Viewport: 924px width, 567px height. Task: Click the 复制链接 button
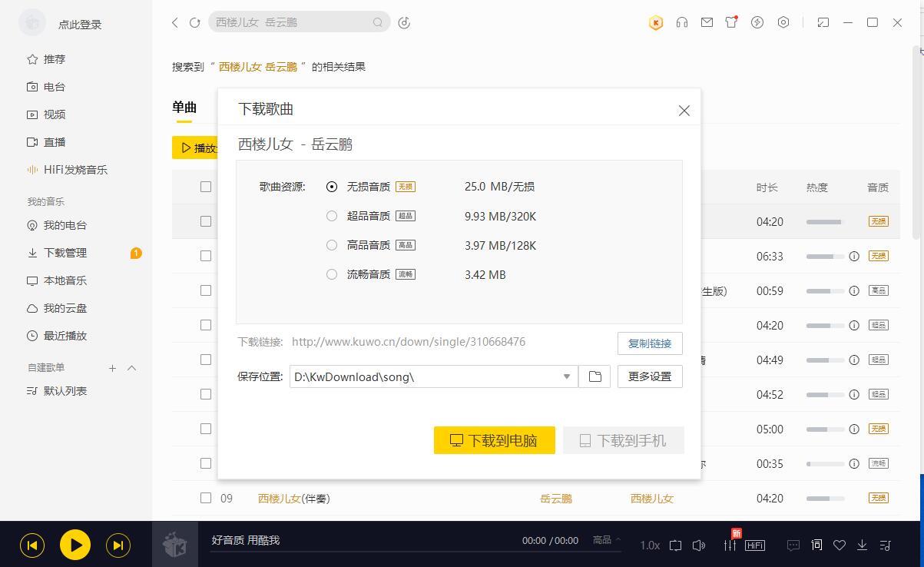point(649,343)
